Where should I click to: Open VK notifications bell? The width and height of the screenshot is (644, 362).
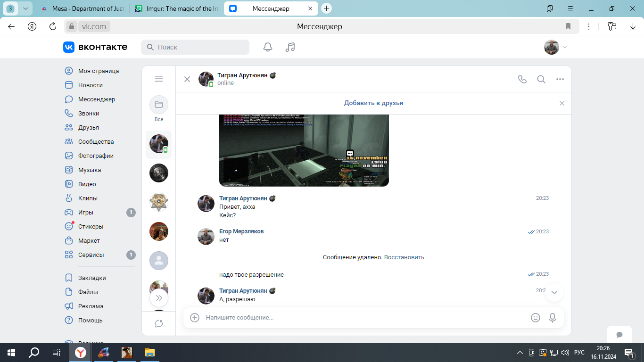pyautogui.click(x=268, y=47)
